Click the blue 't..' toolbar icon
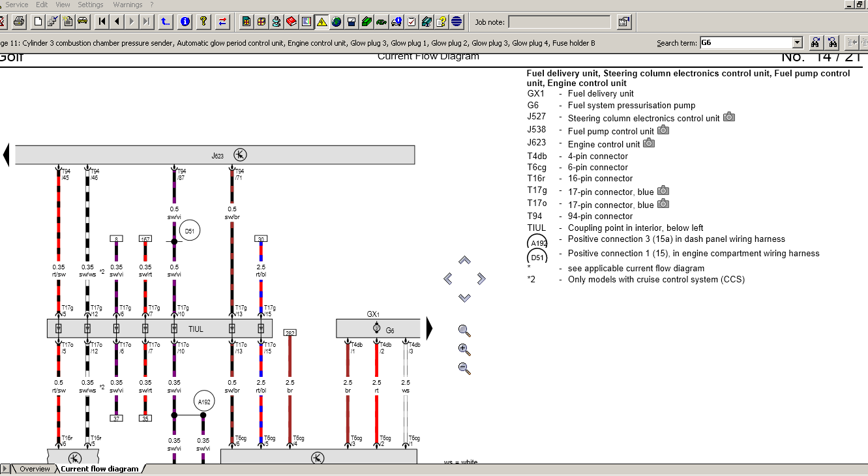 tap(166, 22)
